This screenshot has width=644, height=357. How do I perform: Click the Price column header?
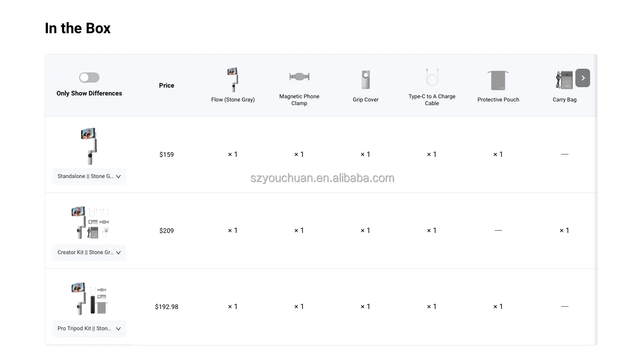tap(167, 85)
